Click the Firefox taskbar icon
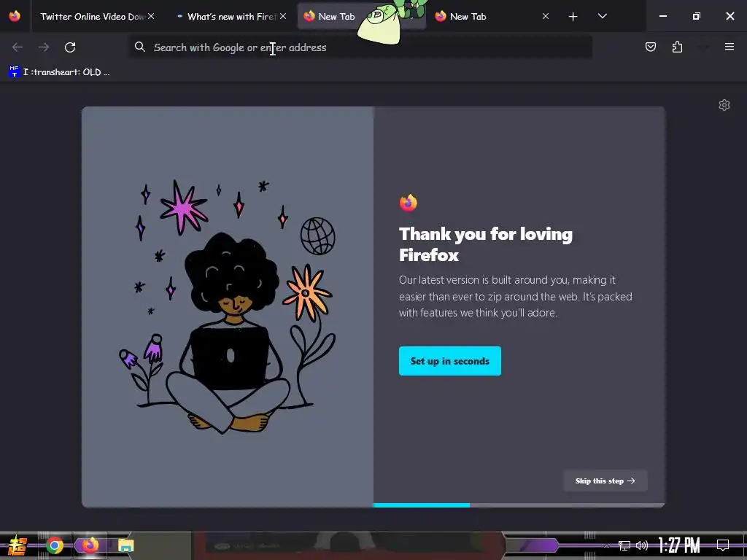This screenshot has width=747, height=560. (x=90, y=545)
